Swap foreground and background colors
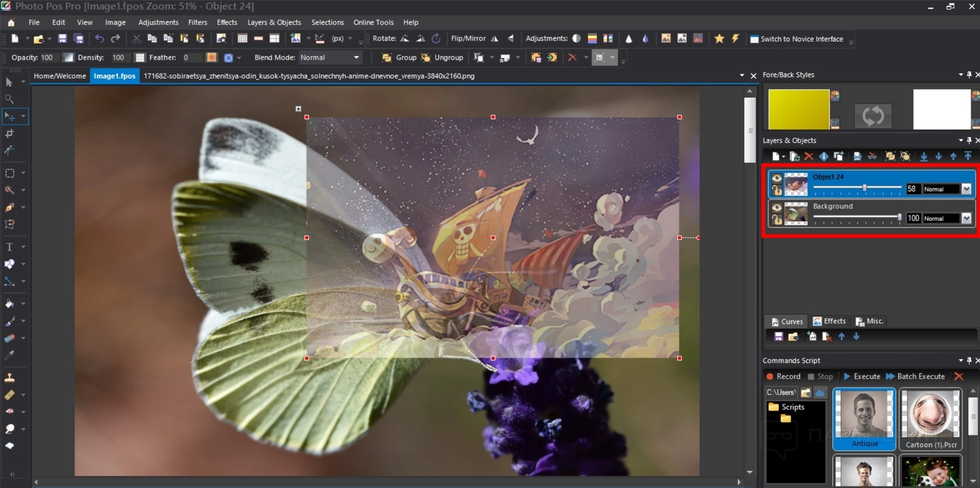The width and height of the screenshot is (980, 488). point(873,115)
